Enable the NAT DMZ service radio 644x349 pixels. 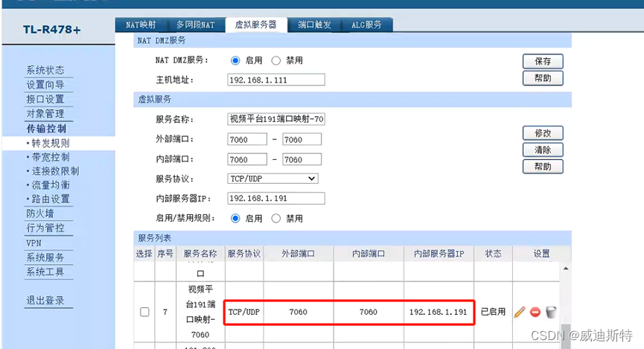tap(235, 61)
